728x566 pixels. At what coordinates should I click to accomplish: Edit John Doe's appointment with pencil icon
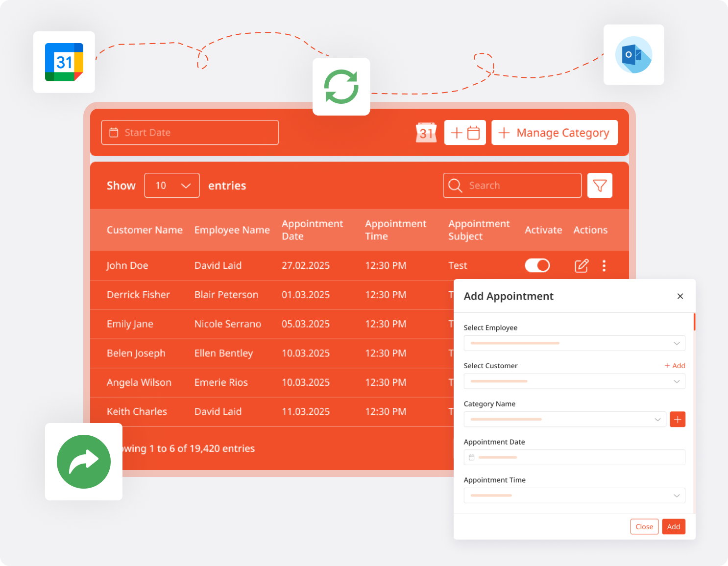tap(582, 266)
